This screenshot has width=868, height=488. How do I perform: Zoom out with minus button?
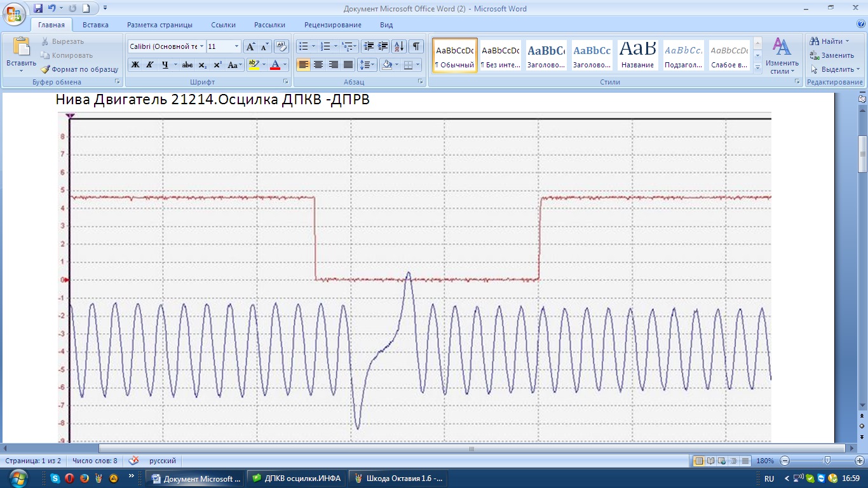785,461
